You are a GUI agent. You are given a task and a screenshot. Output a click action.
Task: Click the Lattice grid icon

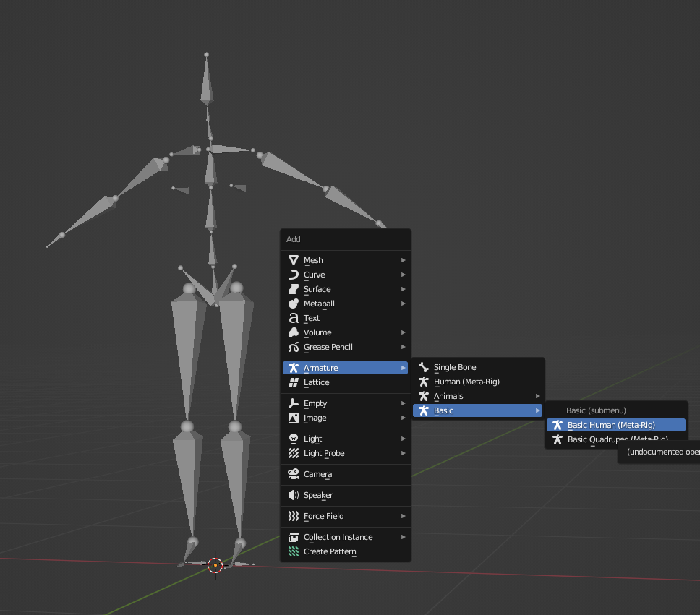294,382
